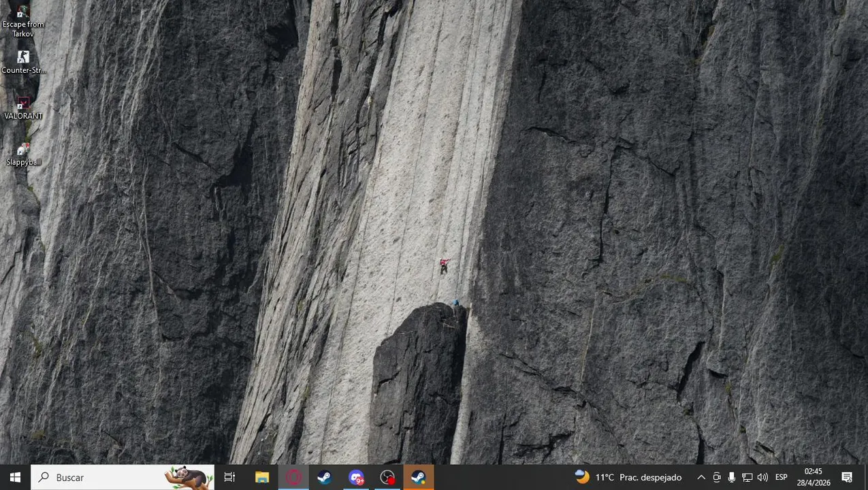This screenshot has height=490, width=868.
Task: Open Discord with the 9+ badge
Action: 356,477
